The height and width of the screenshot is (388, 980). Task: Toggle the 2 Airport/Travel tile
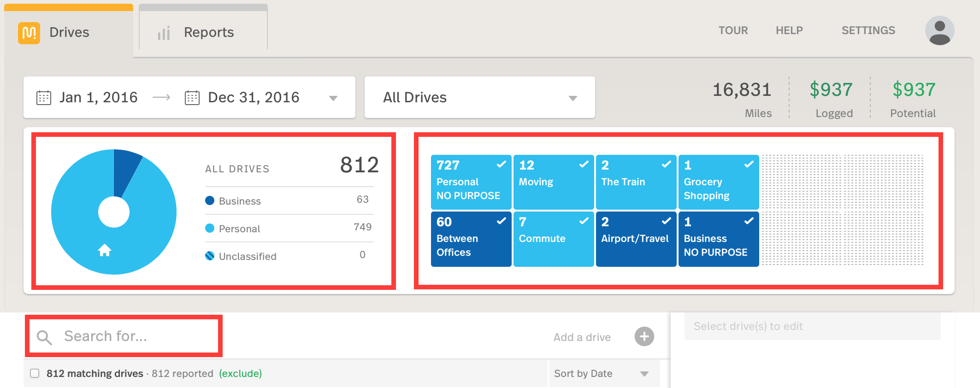636,239
